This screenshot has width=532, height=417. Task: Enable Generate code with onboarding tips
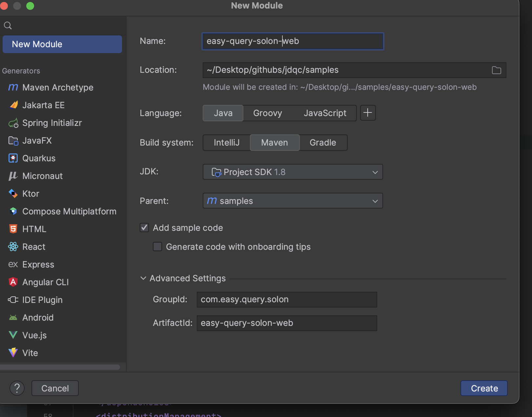[x=157, y=247]
